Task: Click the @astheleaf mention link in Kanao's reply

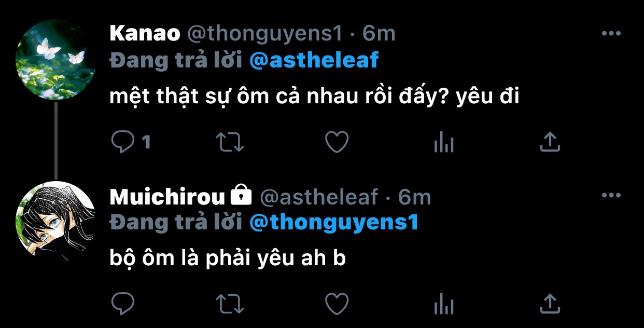Action: 314,61
